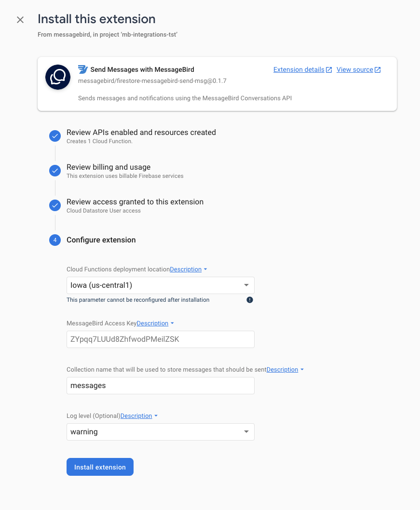Click the step 4 Configure extension circle
420x510 pixels.
(x=55, y=240)
